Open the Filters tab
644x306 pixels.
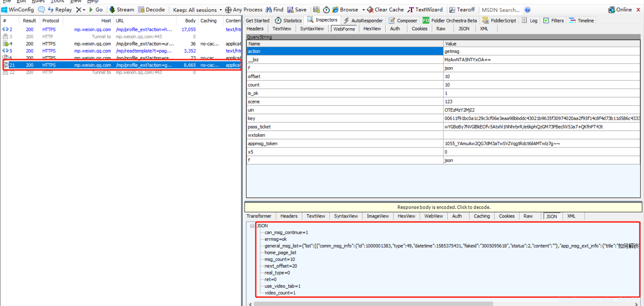(x=553, y=20)
